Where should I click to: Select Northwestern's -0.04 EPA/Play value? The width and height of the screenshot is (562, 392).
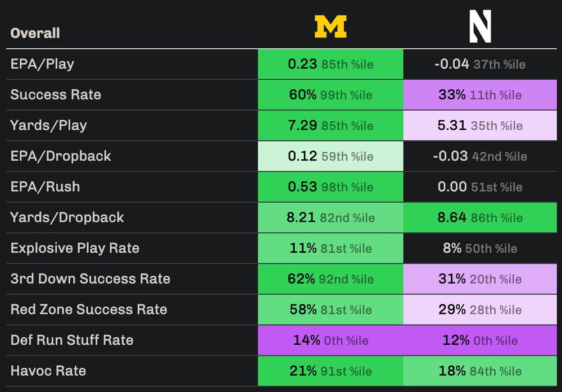tap(452, 64)
